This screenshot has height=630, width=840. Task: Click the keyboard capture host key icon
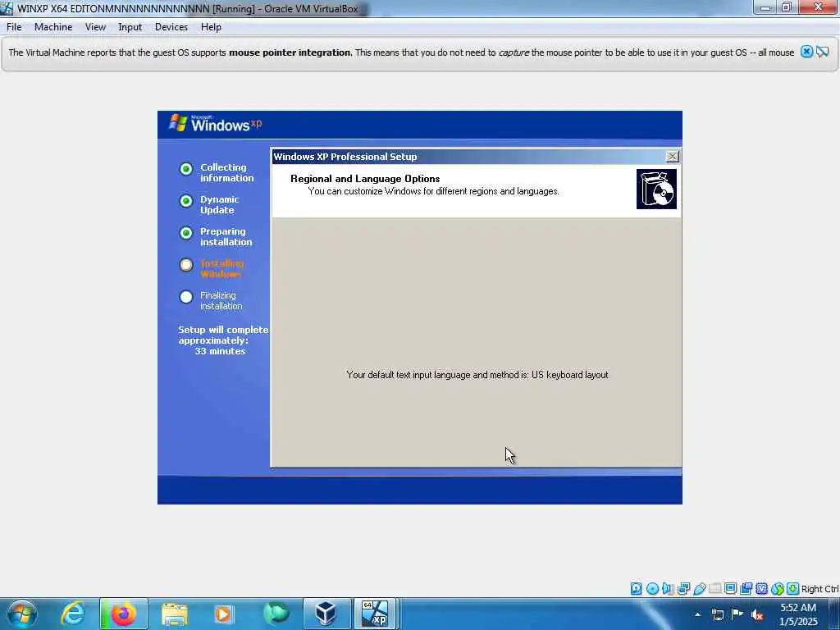[x=793, y=589]
